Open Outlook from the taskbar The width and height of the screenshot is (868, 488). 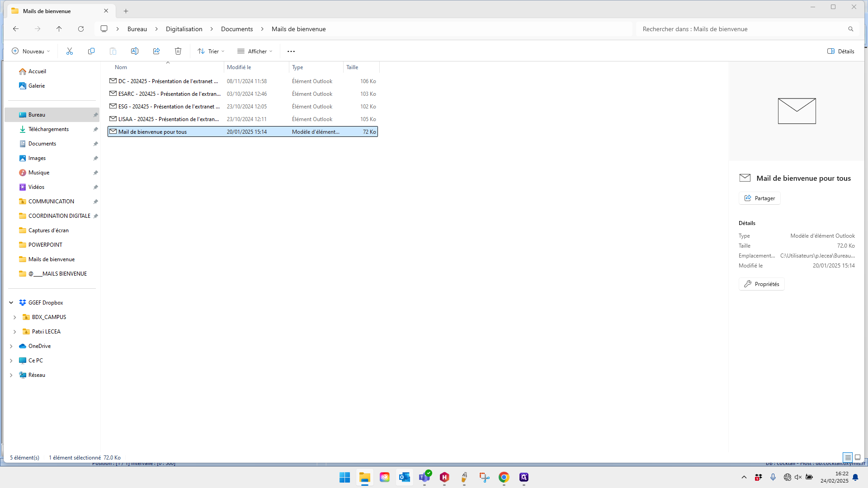tap(405, 477)
